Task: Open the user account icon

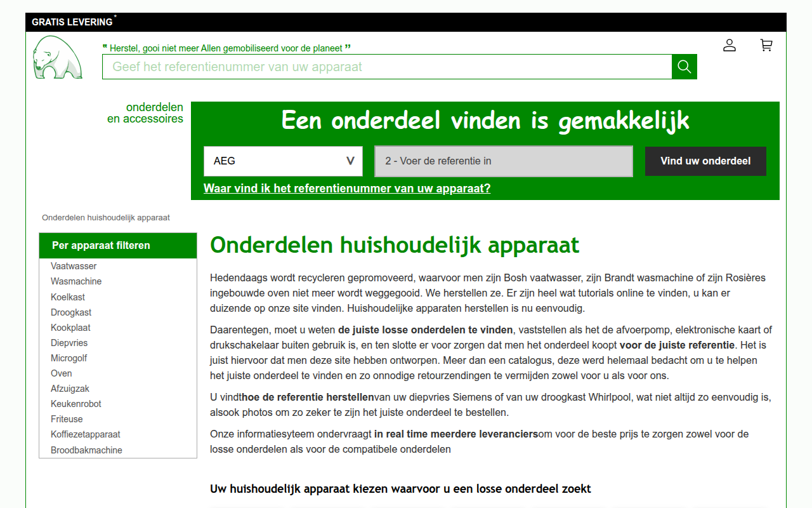Action: 730,45
